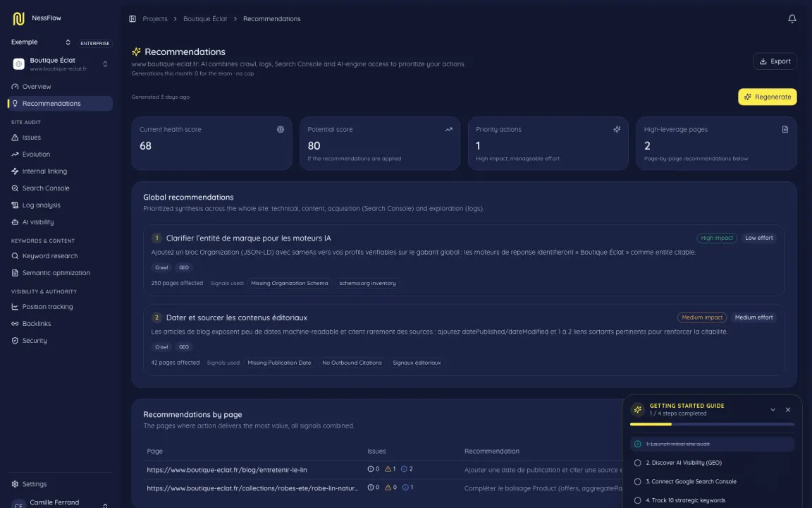The image size is (812, 508).
Task: Click the sparkle icon on Priority actions
Action: click(617, 130)
